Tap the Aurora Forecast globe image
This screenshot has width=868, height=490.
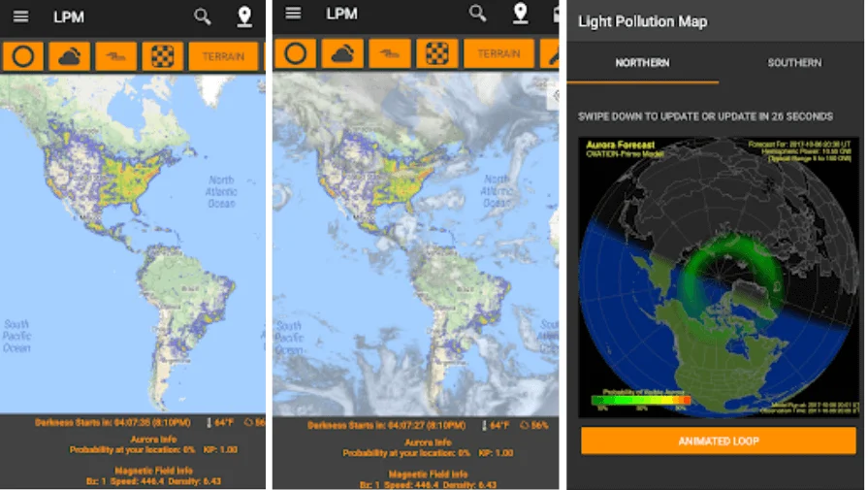pyautogui.click(x=719, y=277)
